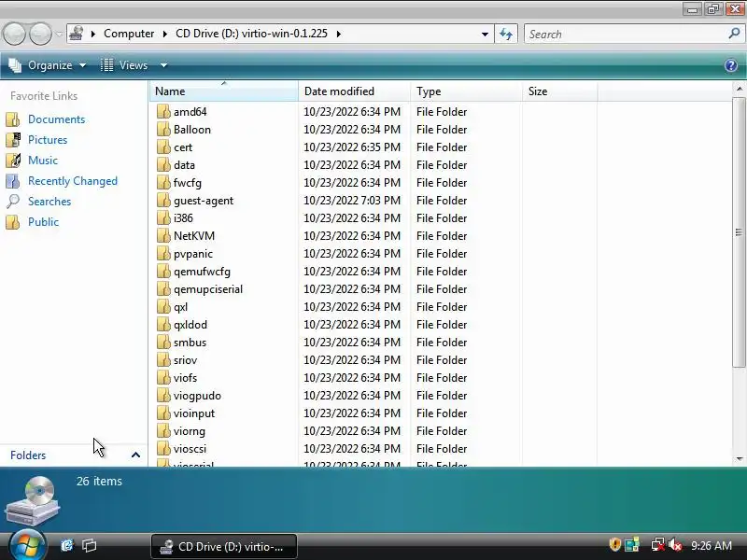Image resolution: width=747 pixels, height=560 pixels.
Task: Launch Internet Explorer from Quick Launch
Action: [66, 545]
